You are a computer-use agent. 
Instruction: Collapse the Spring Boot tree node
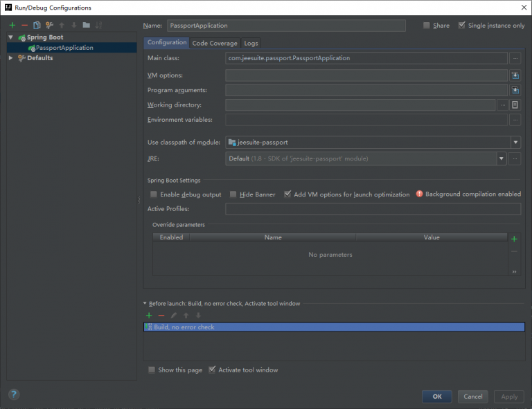pos(11,37)
